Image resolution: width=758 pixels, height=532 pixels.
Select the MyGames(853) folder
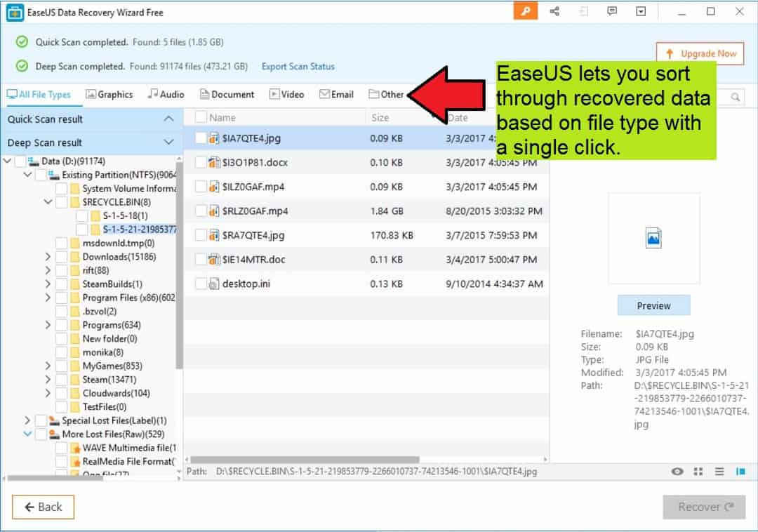pos(112,366)
